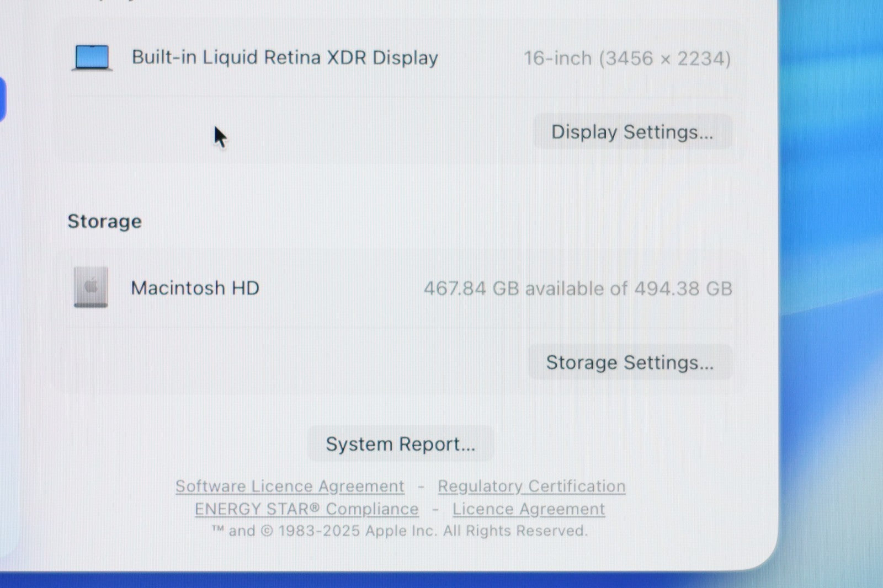View the Regulatory Certification link

pyautogui.click(x=531, y=486)
